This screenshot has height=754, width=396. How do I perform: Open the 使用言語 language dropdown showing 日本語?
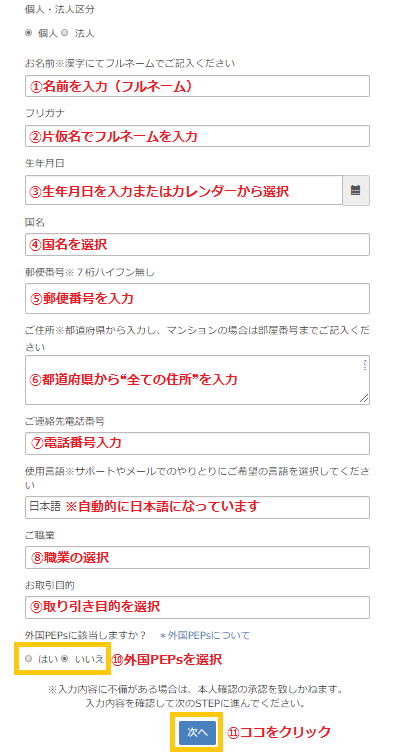coord(198,507)
